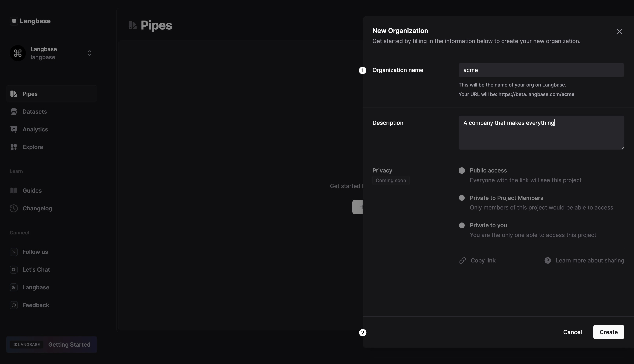Click the Organization name input field

point(541,70)
